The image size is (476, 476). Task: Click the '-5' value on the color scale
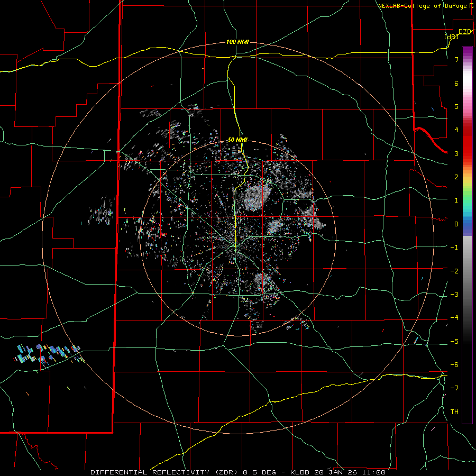[x=454, y=342]
